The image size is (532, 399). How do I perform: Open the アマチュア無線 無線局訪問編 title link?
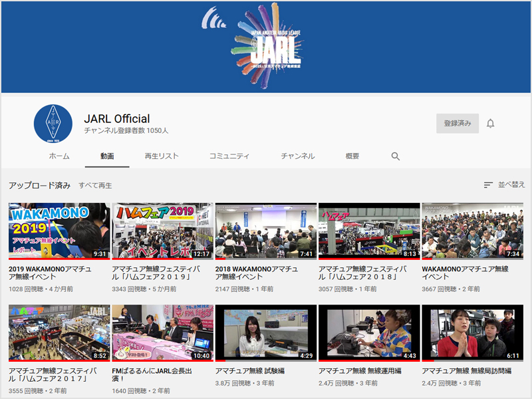point(467,371)
